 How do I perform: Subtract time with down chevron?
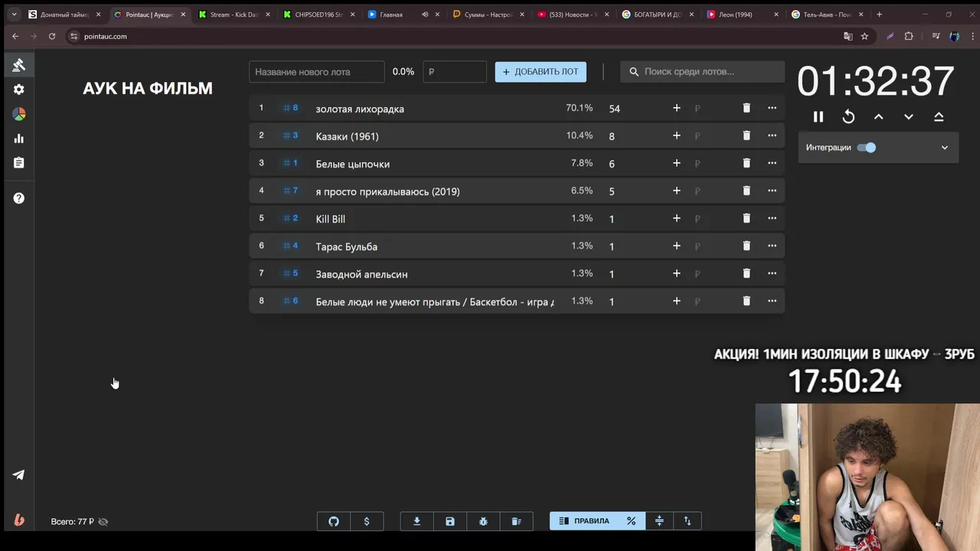point(909,117)
